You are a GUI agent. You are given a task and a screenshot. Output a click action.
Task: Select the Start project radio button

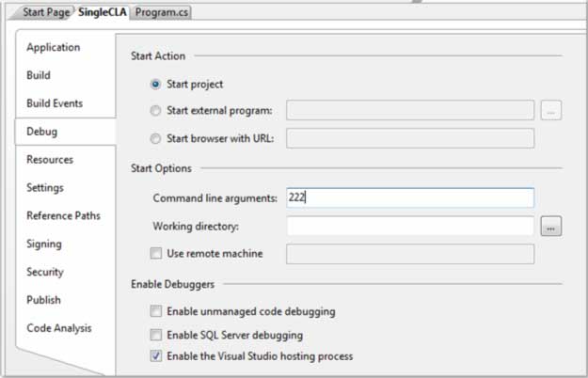(155, 84)
